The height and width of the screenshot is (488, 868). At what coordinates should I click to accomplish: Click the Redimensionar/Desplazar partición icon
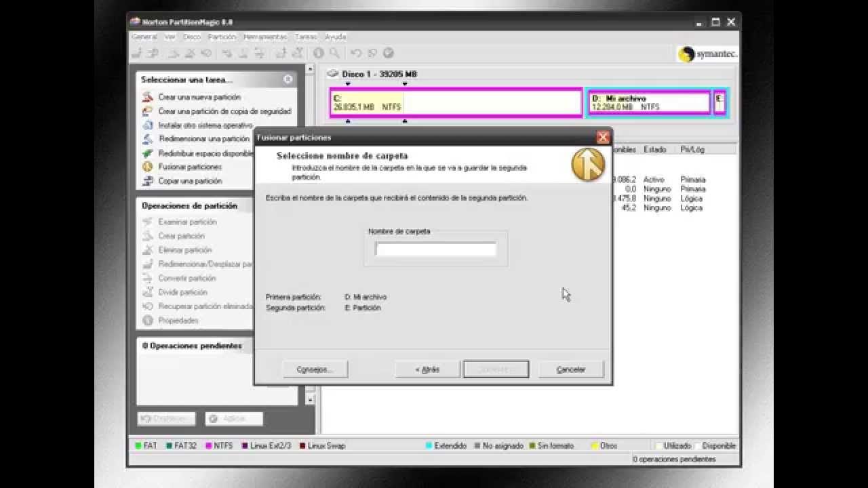(x=148, y=264)
